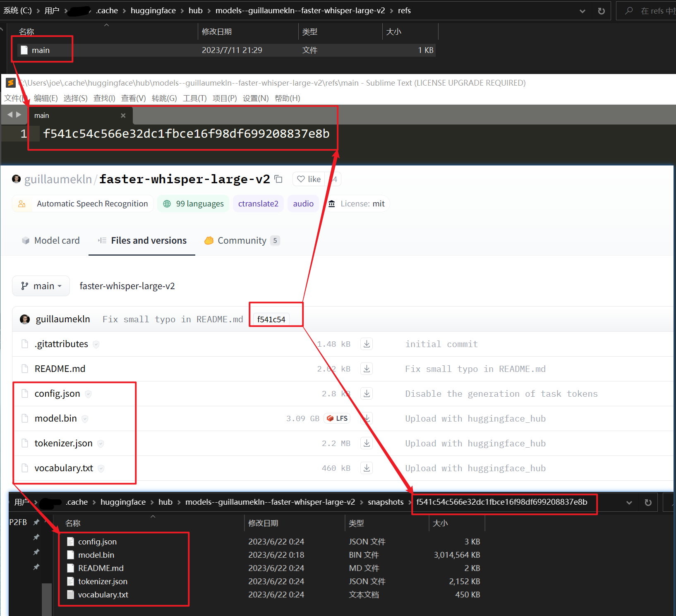676x616 pixels.
Task: Click the search magnifier icon in the top-right
Action: click(628, 11)
